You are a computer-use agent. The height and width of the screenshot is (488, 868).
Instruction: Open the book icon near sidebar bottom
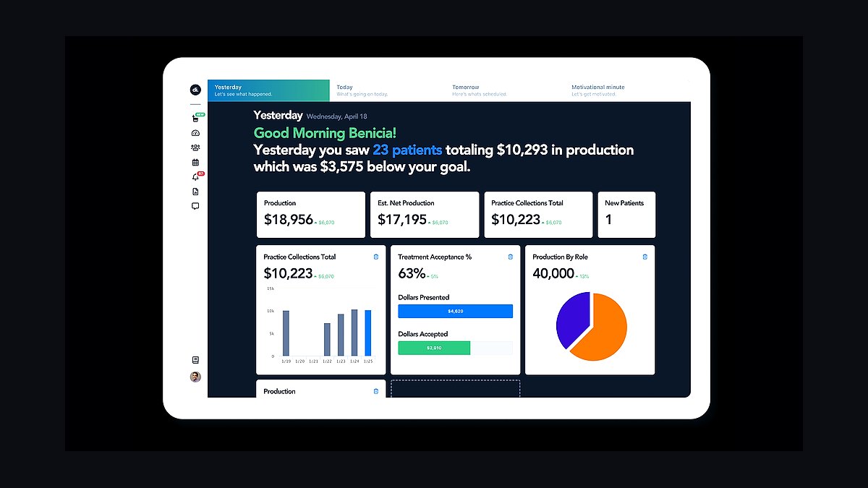(195, 359)
